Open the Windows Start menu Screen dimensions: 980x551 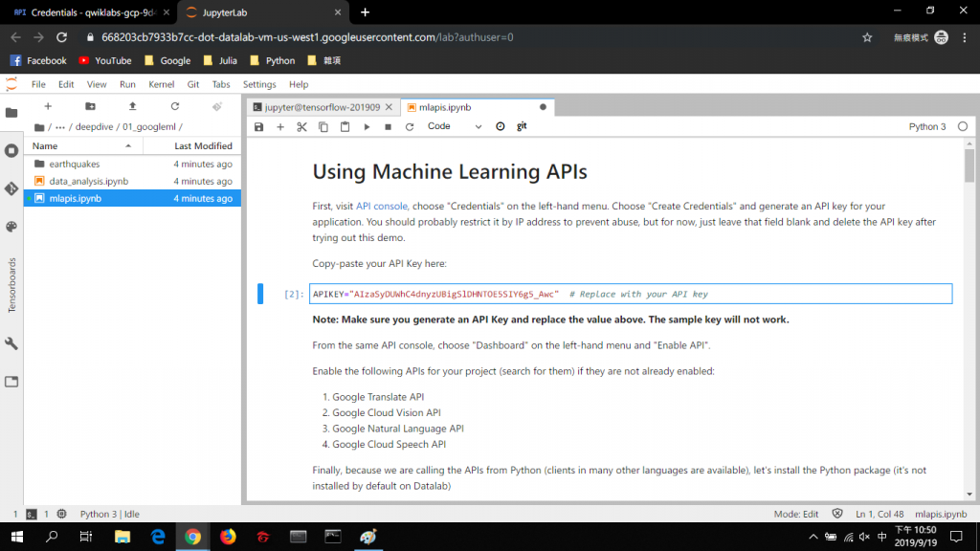coord(17,537)
